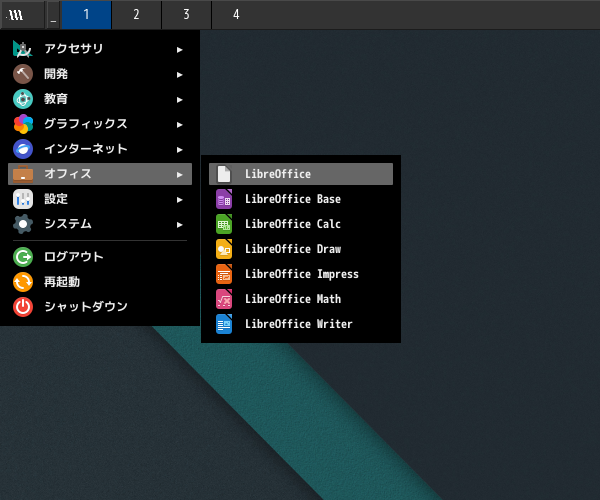
Task: Choose 再起動 to reboot
Action: tap(100, 282)
